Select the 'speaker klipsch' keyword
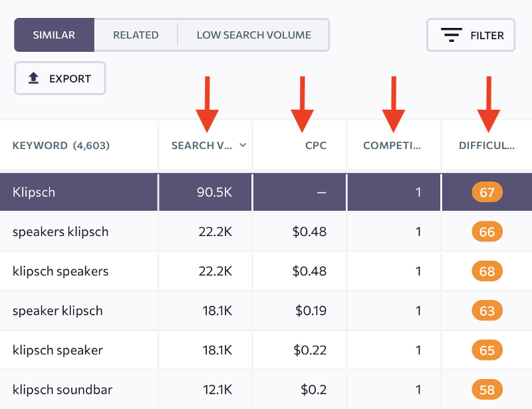The image size is (532, 409). (x=58, y=311)
